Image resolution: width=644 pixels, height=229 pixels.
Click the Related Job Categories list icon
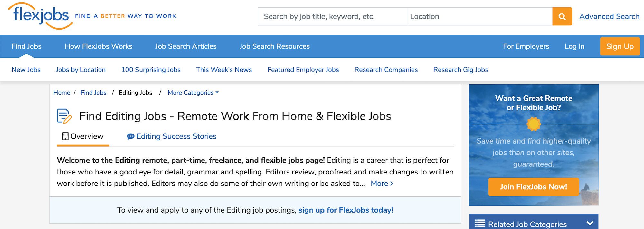480,224
